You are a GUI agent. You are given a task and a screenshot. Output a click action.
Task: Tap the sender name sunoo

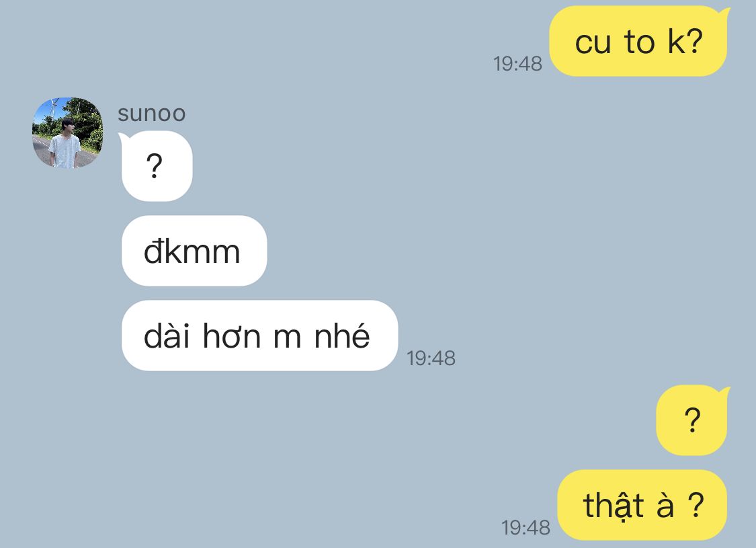(x=151, y=114)
